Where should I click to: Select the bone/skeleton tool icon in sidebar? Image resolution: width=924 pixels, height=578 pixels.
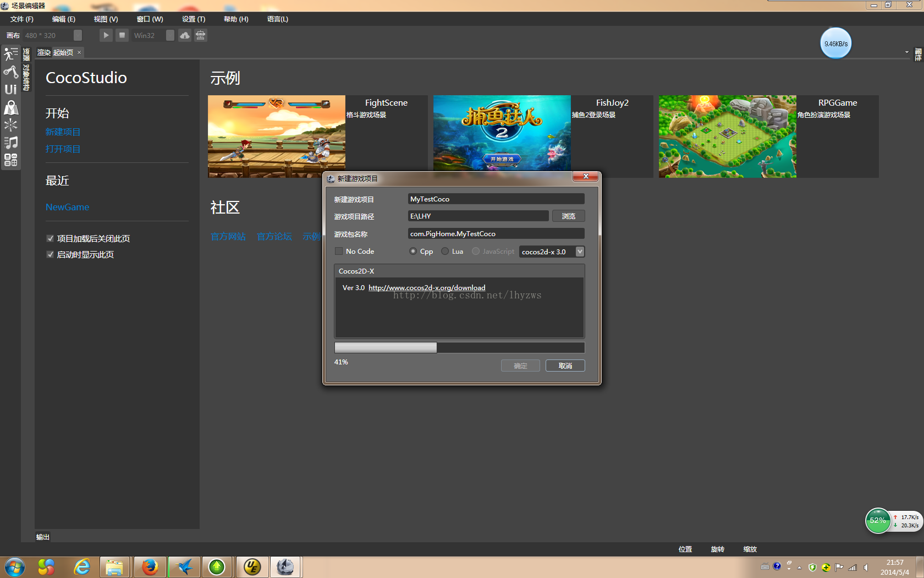tap(10, 72)
